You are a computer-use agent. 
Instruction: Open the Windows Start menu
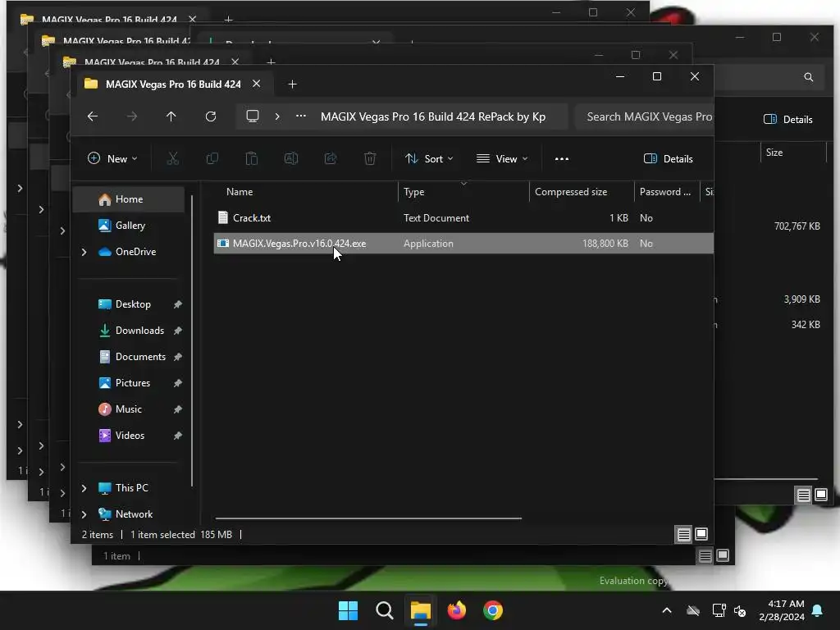point(348,610)
